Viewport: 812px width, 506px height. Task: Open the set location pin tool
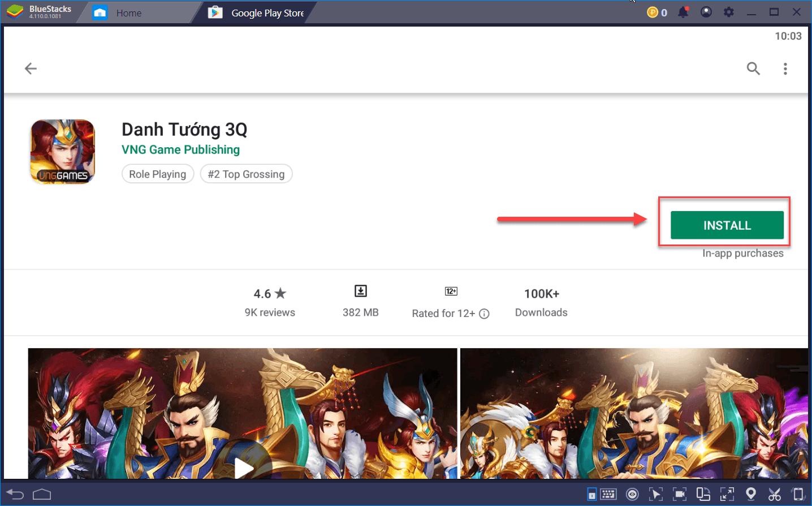(751, 494)
